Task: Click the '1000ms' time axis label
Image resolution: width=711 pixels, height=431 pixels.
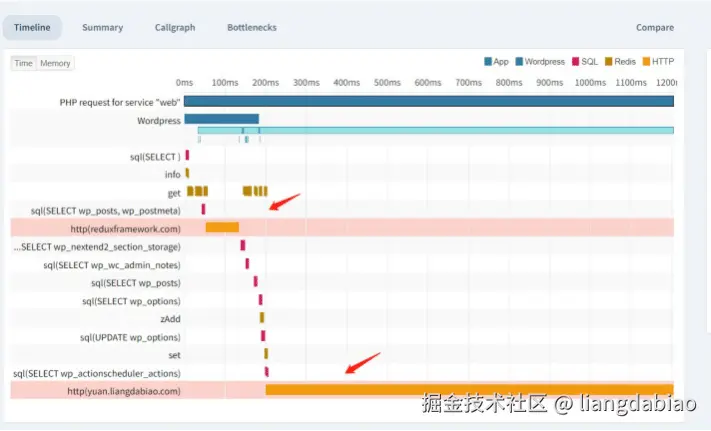Action: (x=590, y=82)
